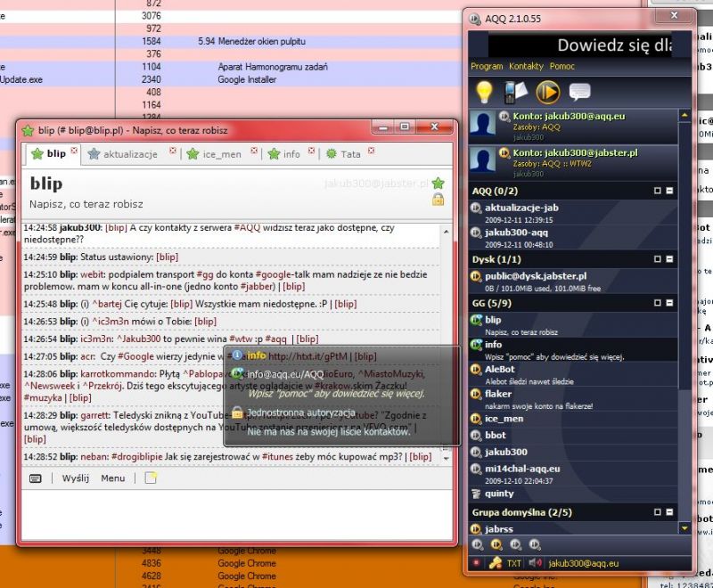Switch to the aktualizacje chat tab

(130, 154)
